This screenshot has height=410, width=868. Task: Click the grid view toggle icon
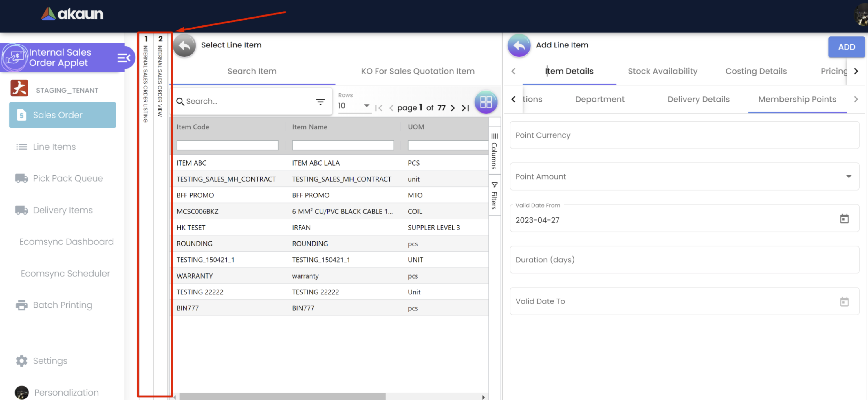486,102
